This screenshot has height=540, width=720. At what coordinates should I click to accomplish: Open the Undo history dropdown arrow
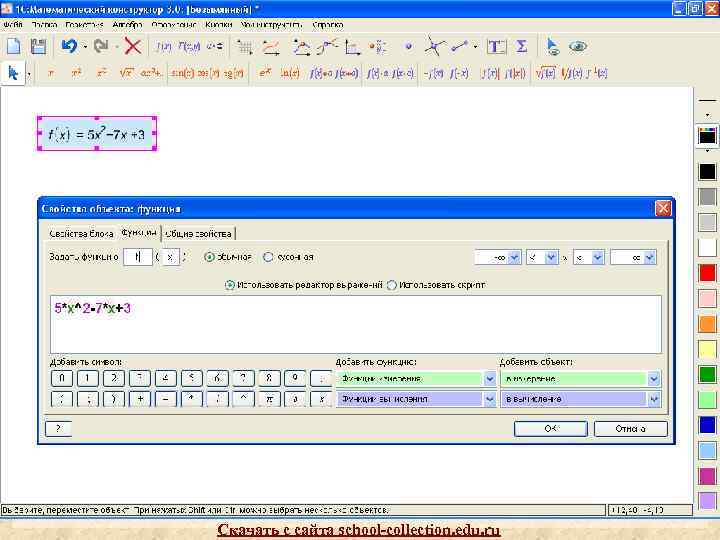pos(85,46)
